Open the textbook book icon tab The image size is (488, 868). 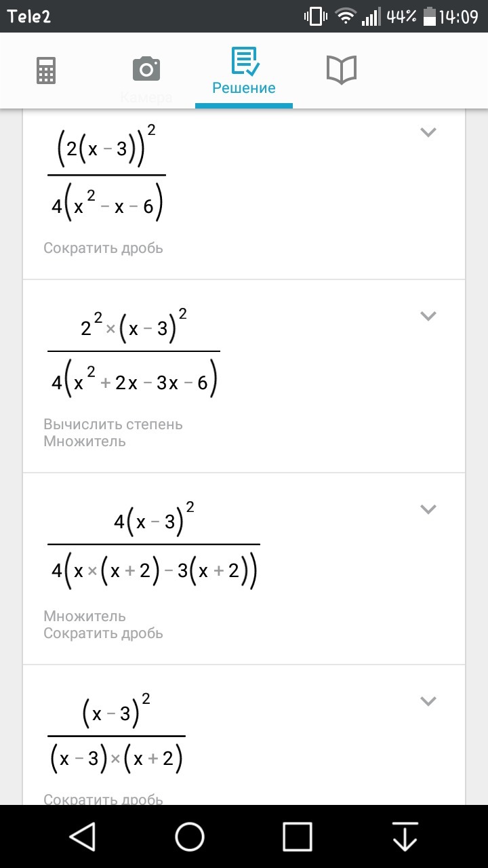tap(342, 69)
